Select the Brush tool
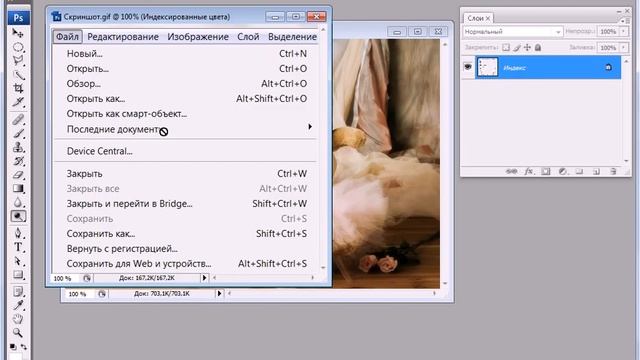The height and width of the screenshot is (360, 640). tap(18, 133)
